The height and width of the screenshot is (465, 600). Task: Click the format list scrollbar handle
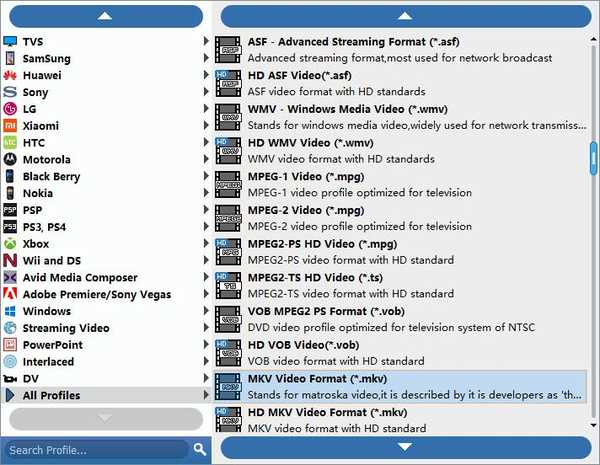pyautogui.click(x=593, y=158)
